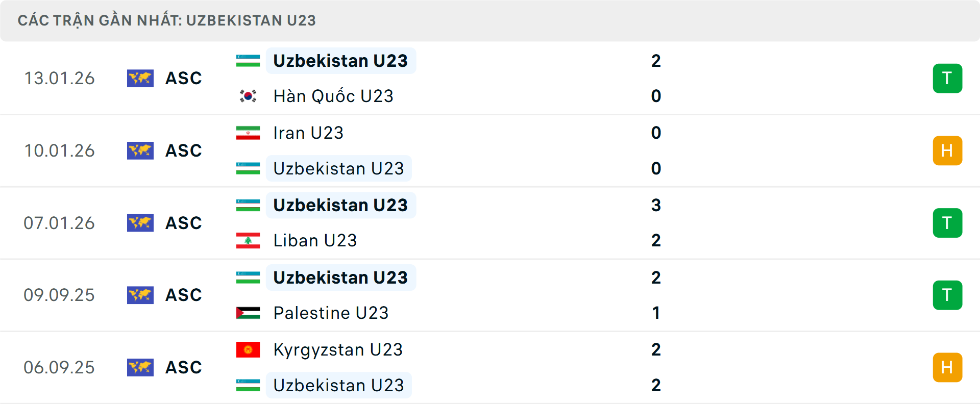Click the Liban U23 flag icon
Image resolution: width=980 pixels, height=404 pixels.
[248, 240]
